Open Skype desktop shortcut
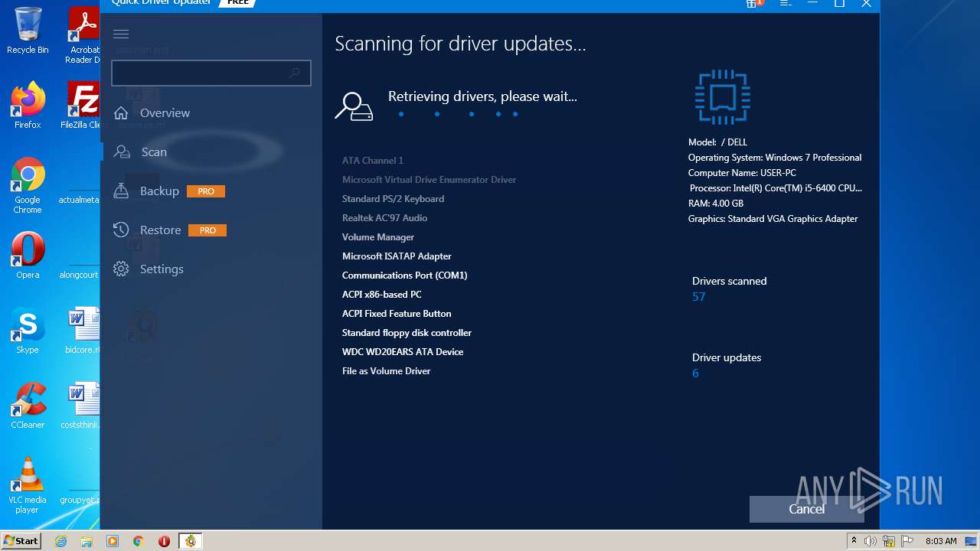The image size is (980, 551). (28, 331)
